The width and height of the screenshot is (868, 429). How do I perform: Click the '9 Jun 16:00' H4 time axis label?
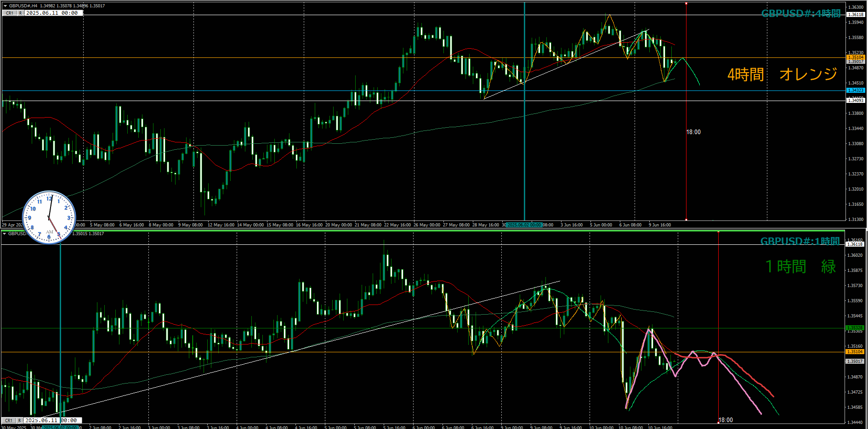(659, 225)
